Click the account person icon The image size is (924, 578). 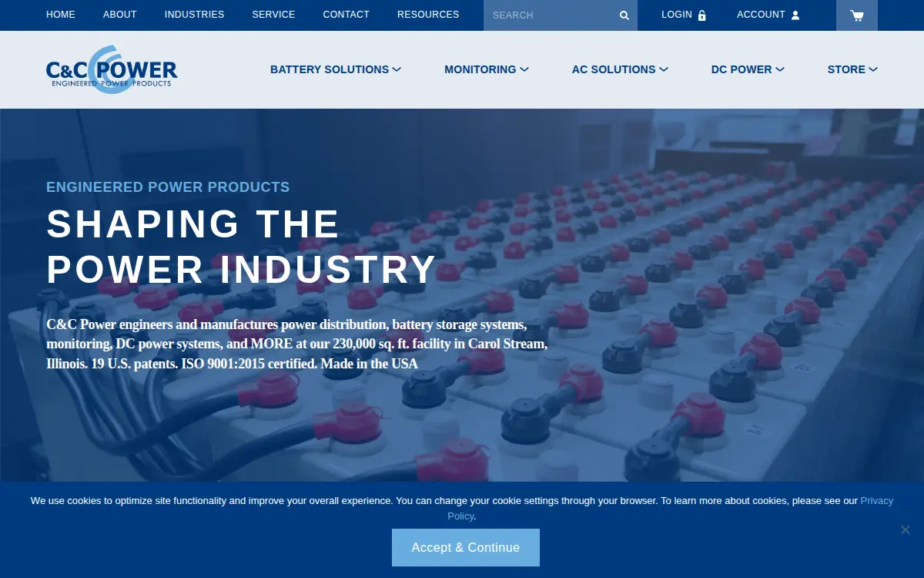click(x=795, y=15)
